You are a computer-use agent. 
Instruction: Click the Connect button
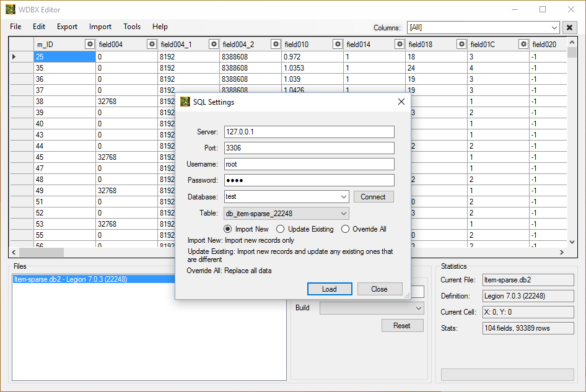[374, 196]
